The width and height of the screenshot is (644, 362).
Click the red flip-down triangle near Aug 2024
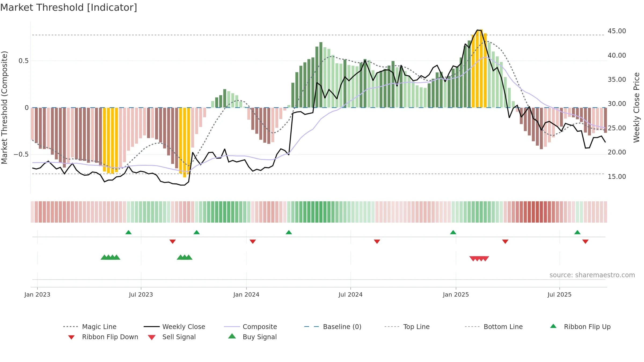click(377, 242)
